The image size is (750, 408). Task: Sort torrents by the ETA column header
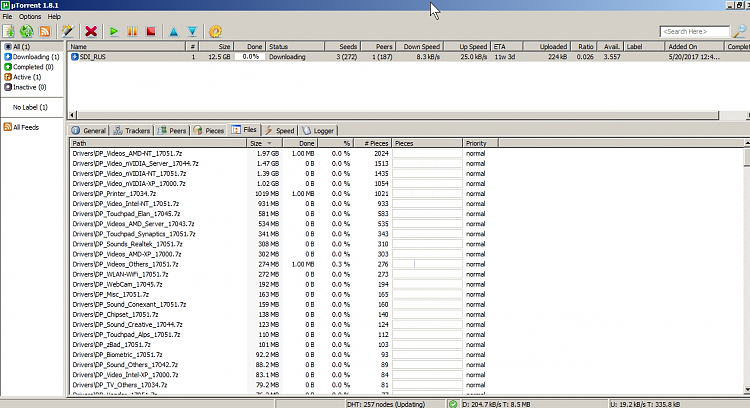click(x=507, y=46)
